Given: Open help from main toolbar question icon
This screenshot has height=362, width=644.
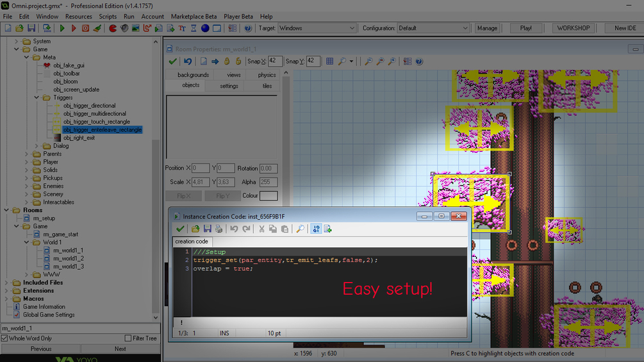Looking at the screenshot, I should (x=247, y=28).
